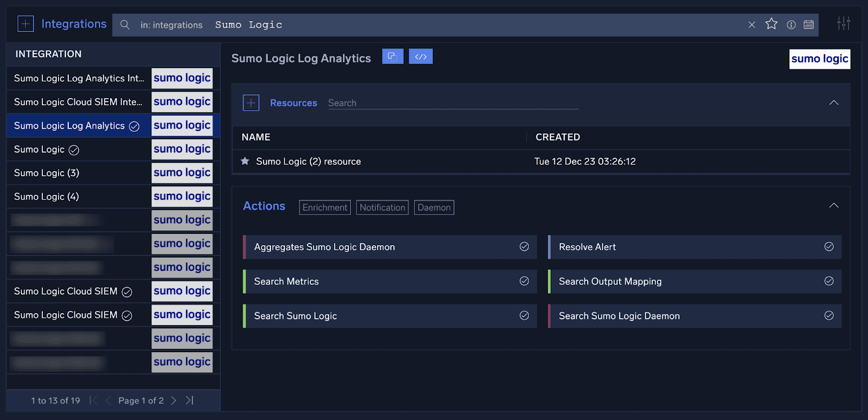Click the Sumo Logic Log Analytics title
The height and width of the screenshot is (420, 868).
301,58
